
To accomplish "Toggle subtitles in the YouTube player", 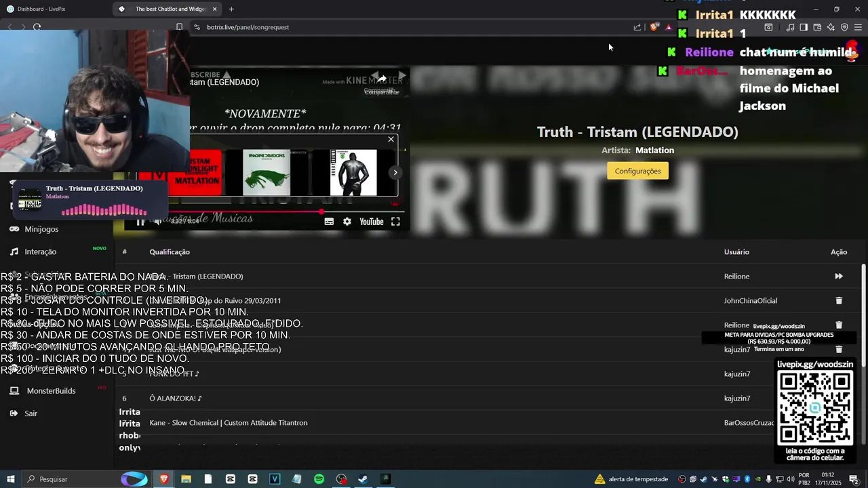I will (x=329, y=222).
